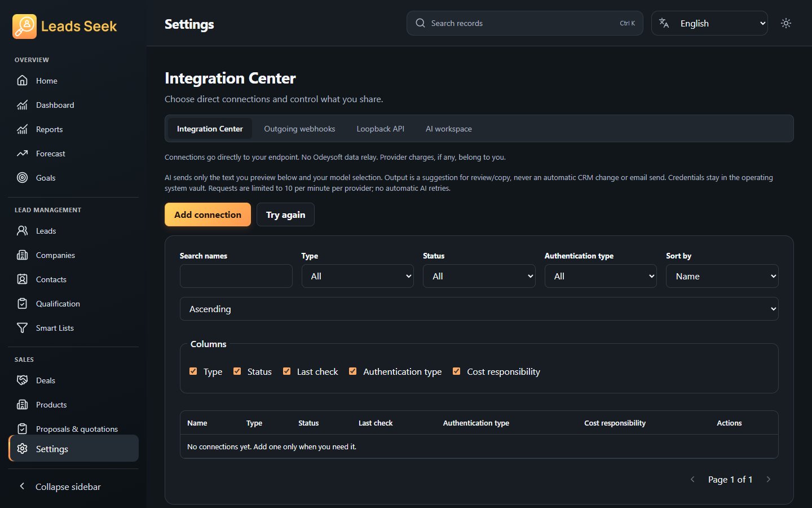812x508 pixels.
Task: Open the Authentication type filter dropdown
Action: tap(601, 276)
